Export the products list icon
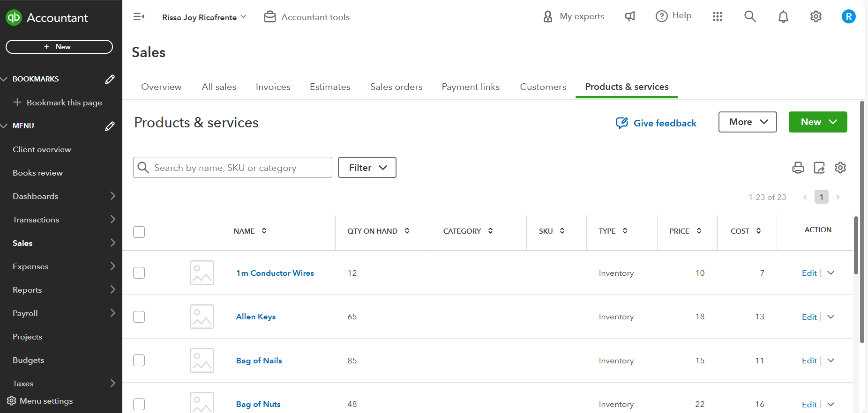This screenshot has height=413, width=868. pyautogui.click(x=819, y=168)
